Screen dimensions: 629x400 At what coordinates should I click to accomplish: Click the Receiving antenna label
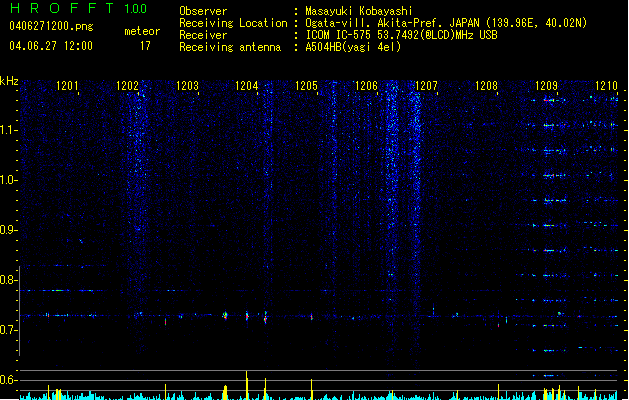pyautogui.click(x=230, y=47)
